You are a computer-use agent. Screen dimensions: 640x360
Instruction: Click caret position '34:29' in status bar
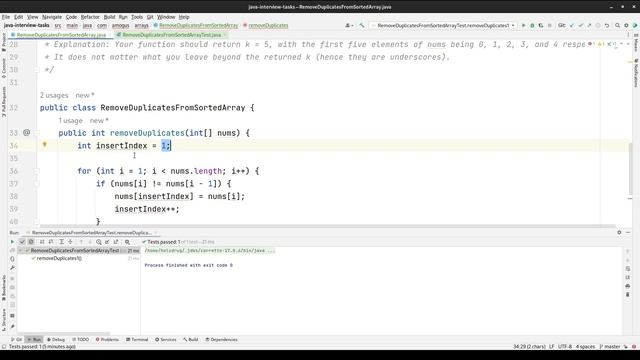(529, 347)
